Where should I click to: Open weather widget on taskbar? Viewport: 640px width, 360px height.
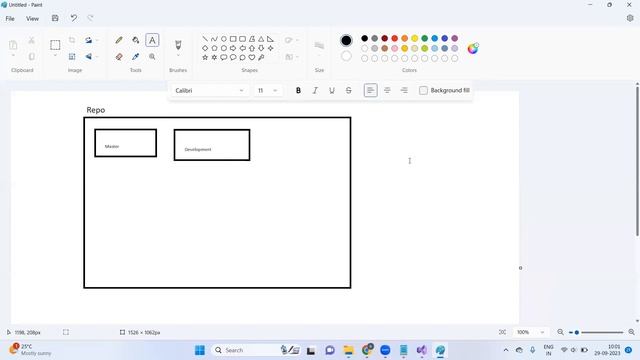(31, 350)
